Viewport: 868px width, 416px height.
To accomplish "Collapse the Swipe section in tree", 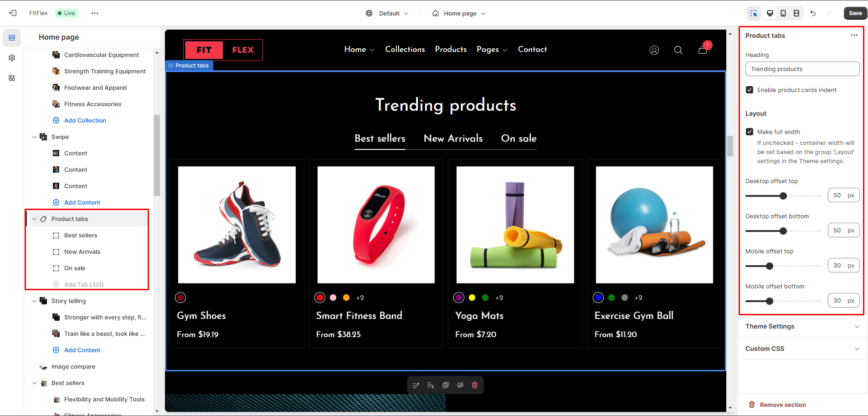I will tap(34, 137).
